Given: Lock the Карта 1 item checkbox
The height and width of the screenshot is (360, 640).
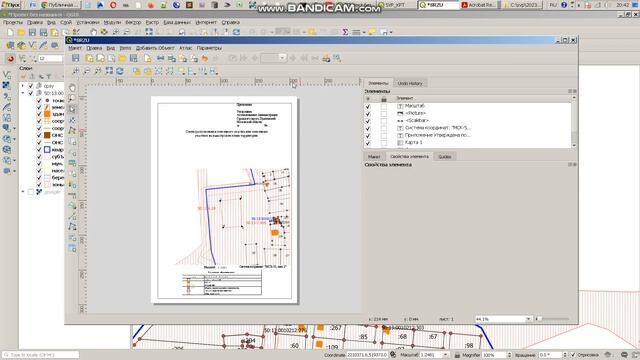Looking at the screenshot, I should click(384, 143).
